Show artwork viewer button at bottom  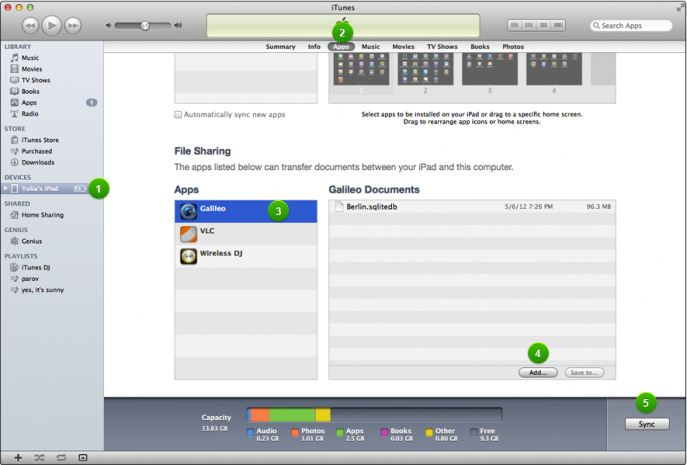click(83, 458)
